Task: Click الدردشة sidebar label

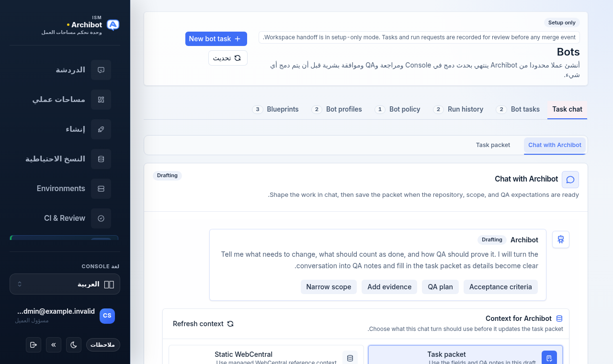Action: (x=70, y=70)
